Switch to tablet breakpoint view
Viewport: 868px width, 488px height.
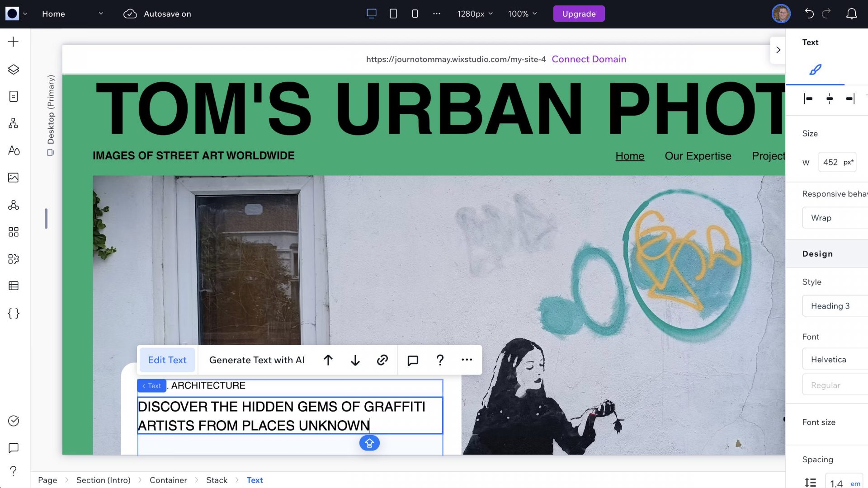(393, 14)
